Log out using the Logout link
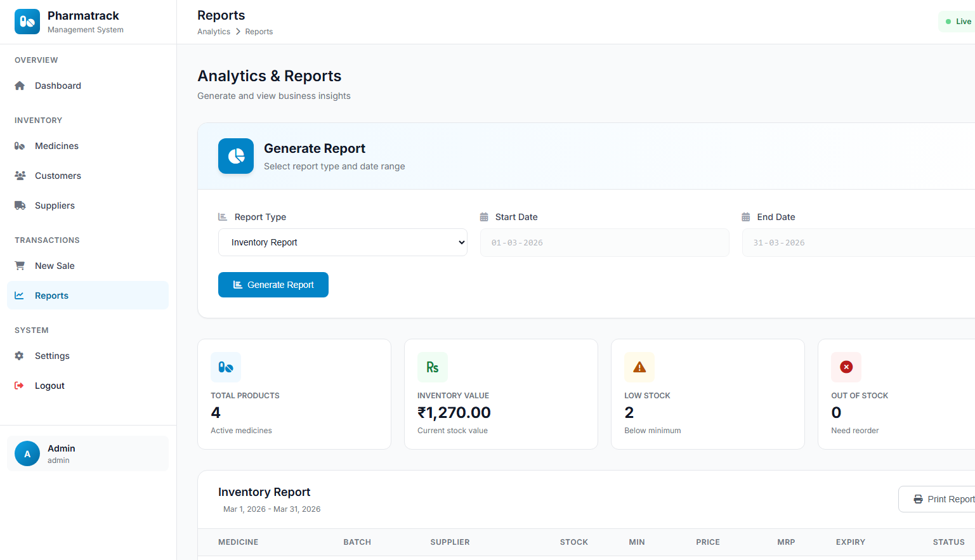The image size is (975, 560). tap(49, 386)
